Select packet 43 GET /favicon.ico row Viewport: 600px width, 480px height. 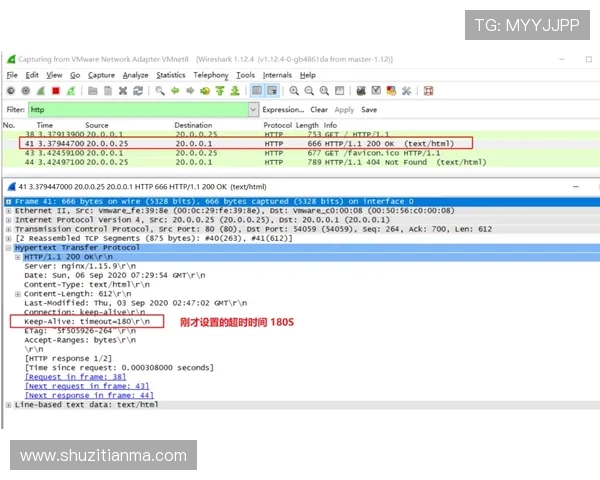[x=301, y=153]
